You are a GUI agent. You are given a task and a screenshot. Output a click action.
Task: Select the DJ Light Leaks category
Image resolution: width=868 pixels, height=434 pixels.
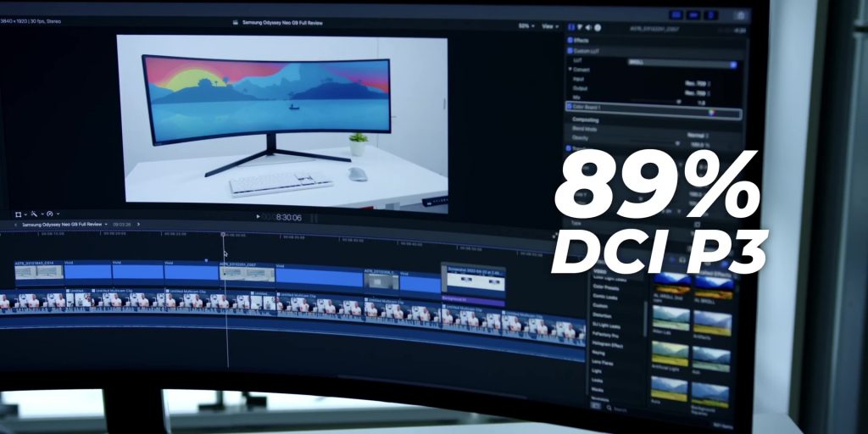606,325
